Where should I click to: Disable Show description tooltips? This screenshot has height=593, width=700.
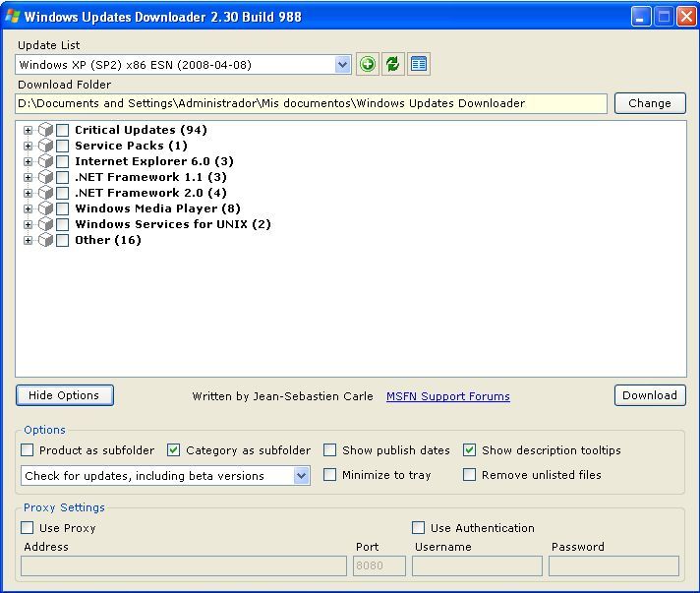pos(469,450)
